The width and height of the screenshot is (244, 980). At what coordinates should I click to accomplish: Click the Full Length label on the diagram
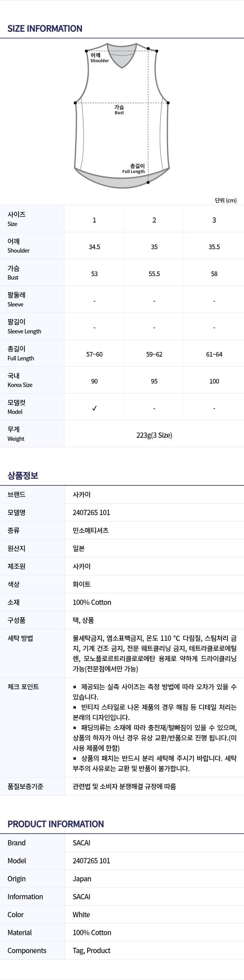pos(133,168)
